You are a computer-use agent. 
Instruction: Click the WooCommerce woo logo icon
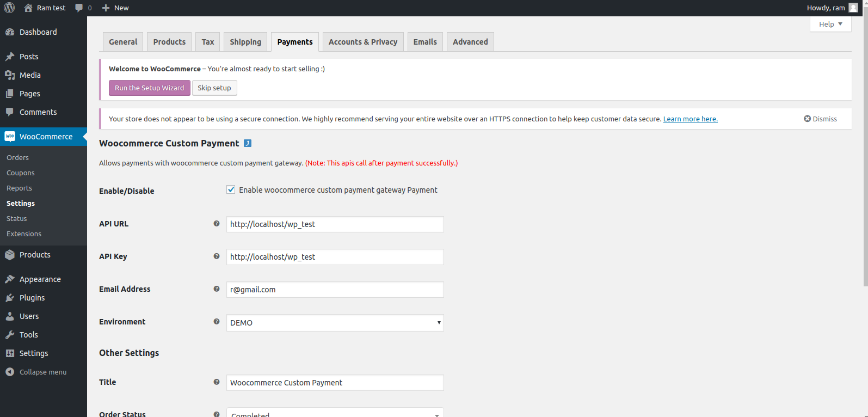pyautogui.click(x=10, y=137)
